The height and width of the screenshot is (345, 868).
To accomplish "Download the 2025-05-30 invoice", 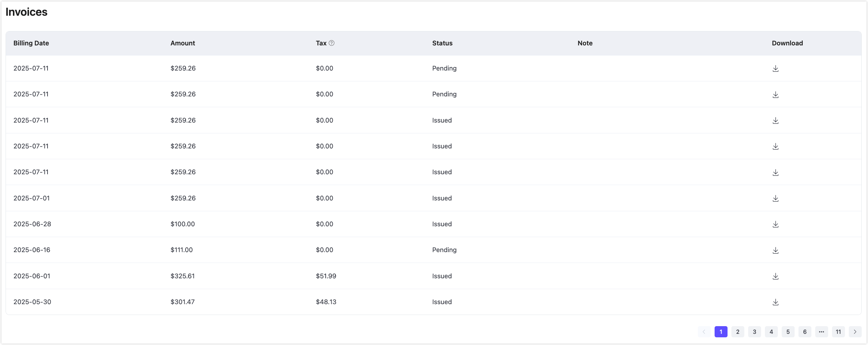I will tap(775, 302).
